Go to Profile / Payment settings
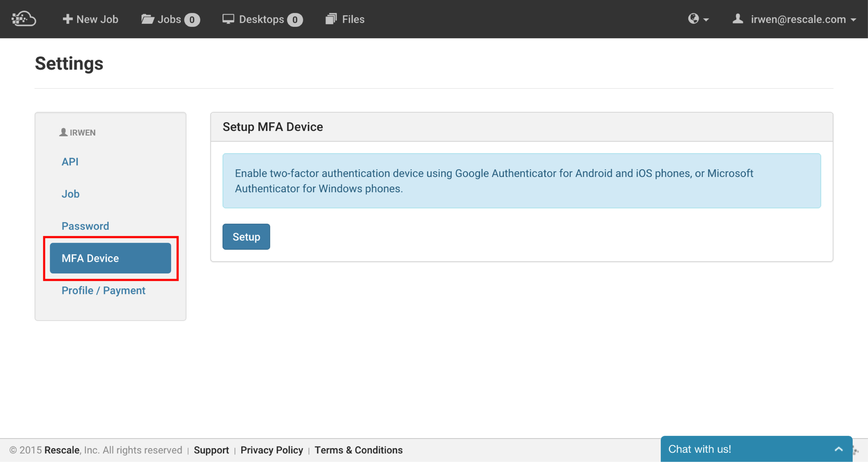868x462 pixels. tap(103, 290)
